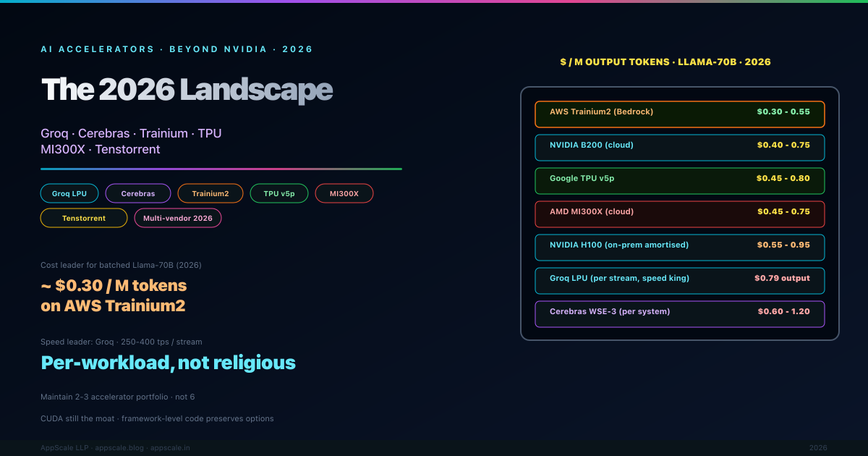The width and height of the screenshot is (868, 456).
Task: Click the appscale.blog footer link
Action: 120,448
